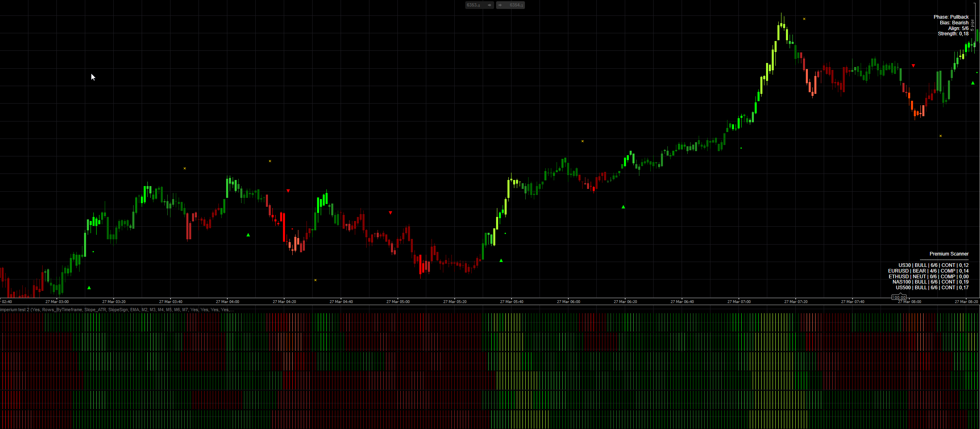This screenshot has height=429, width=980.
Task: Click the green up arrow near 05:40
Action: tap(501, 260)
